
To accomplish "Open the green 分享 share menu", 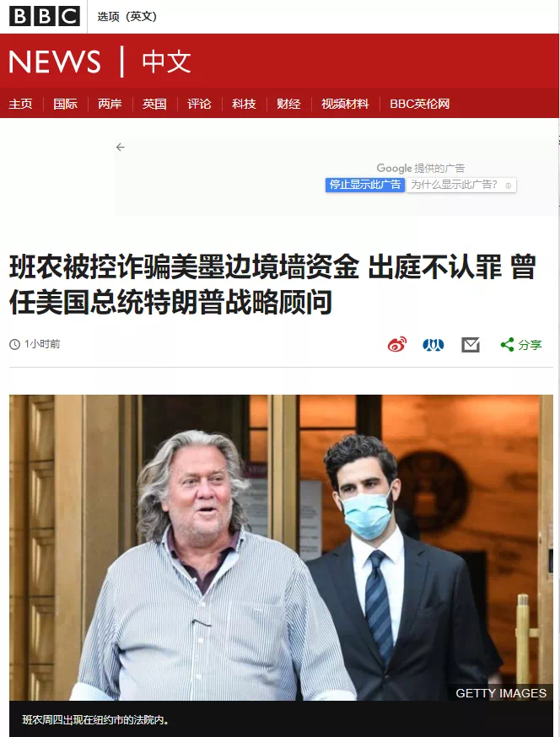I will tap(521, 345).
